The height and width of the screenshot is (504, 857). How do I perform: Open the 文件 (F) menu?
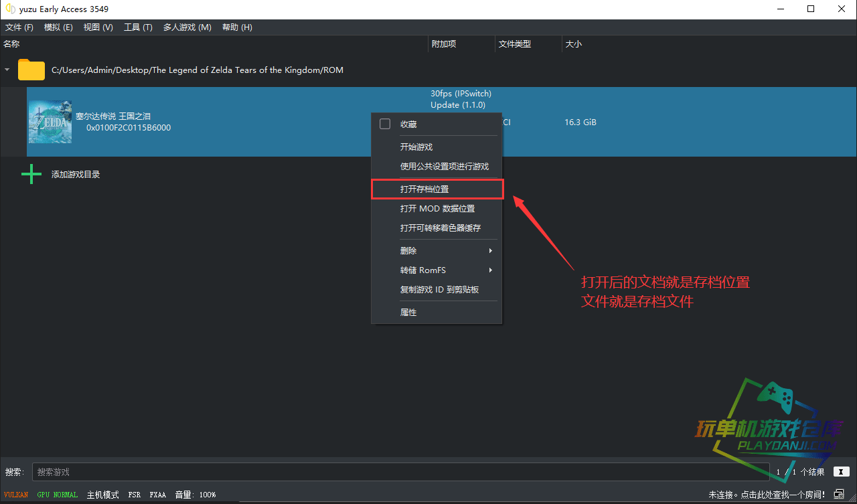coord(19,27)
